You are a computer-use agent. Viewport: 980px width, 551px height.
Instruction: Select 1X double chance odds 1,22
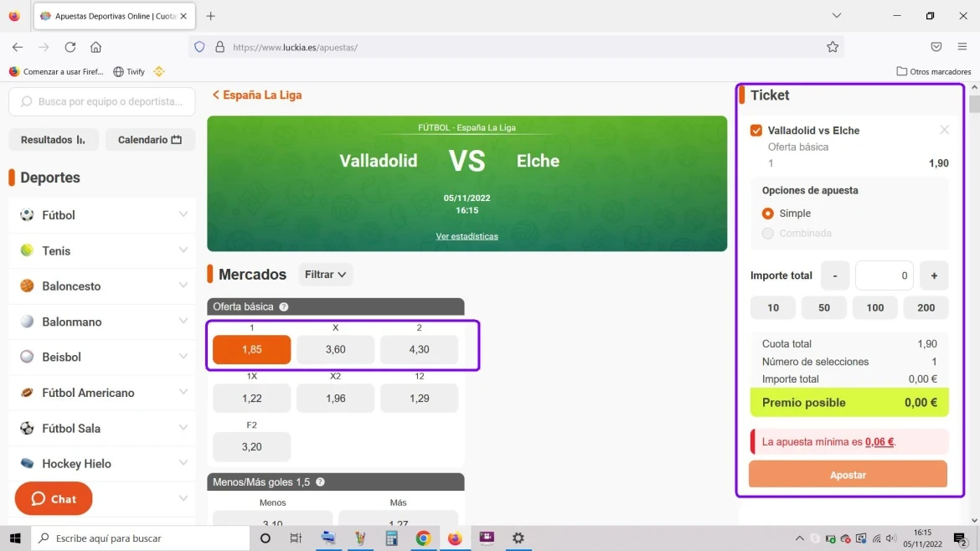252,398
